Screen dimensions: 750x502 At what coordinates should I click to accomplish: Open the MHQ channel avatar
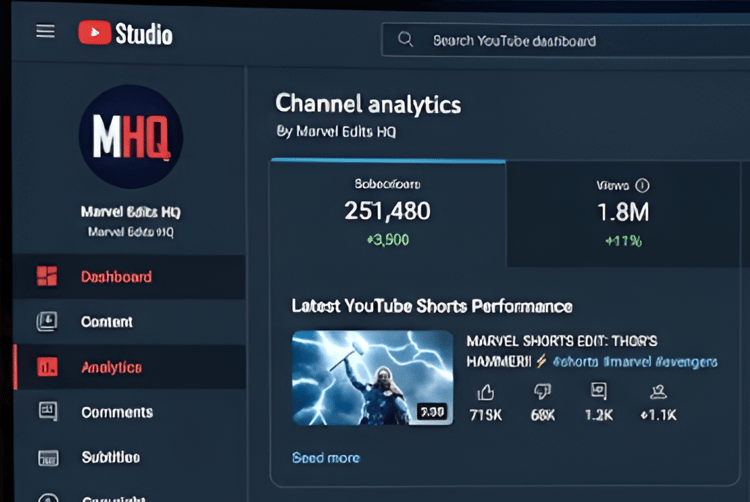(x=131, y=137)
